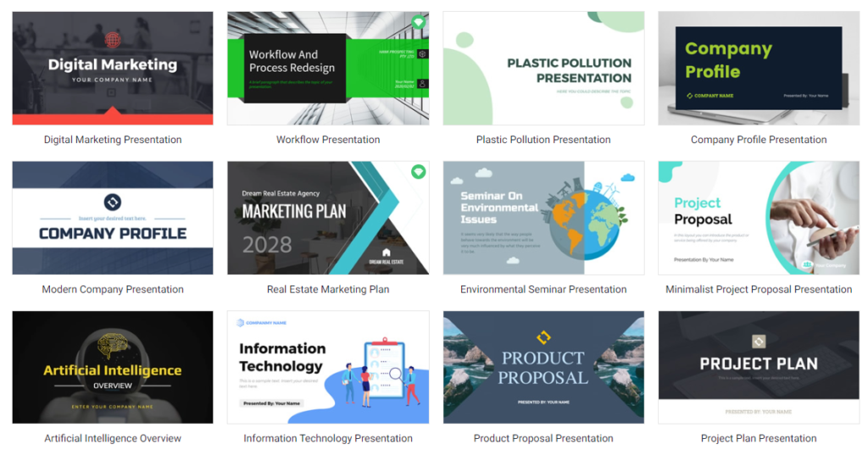
Task: Select the dark Company Profile template thumbnail
Action: click(x=759, y=68)
